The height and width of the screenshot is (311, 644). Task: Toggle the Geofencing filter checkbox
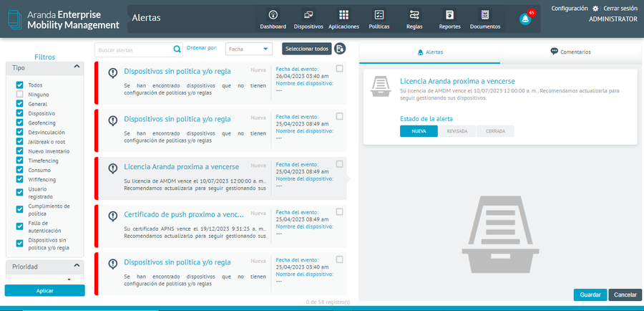(20, 123)
